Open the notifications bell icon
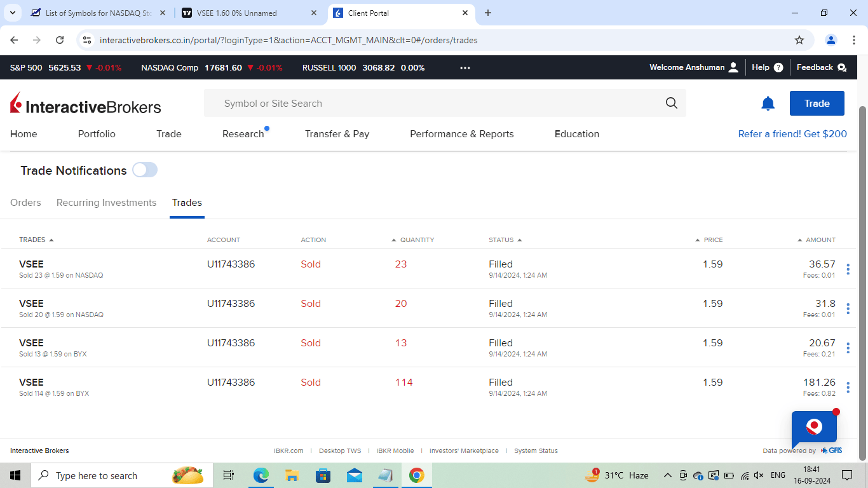The width and height of the screenshot is (868, 488). pos(768,104)
